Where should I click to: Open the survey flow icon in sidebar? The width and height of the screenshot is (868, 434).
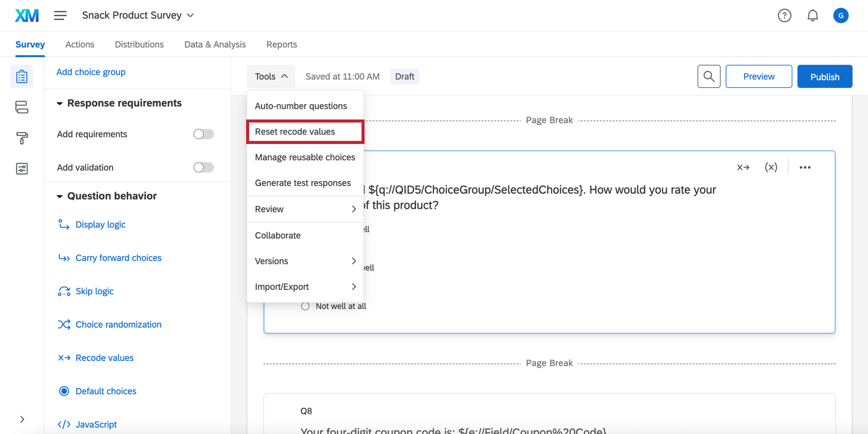[x=22, y=107]
